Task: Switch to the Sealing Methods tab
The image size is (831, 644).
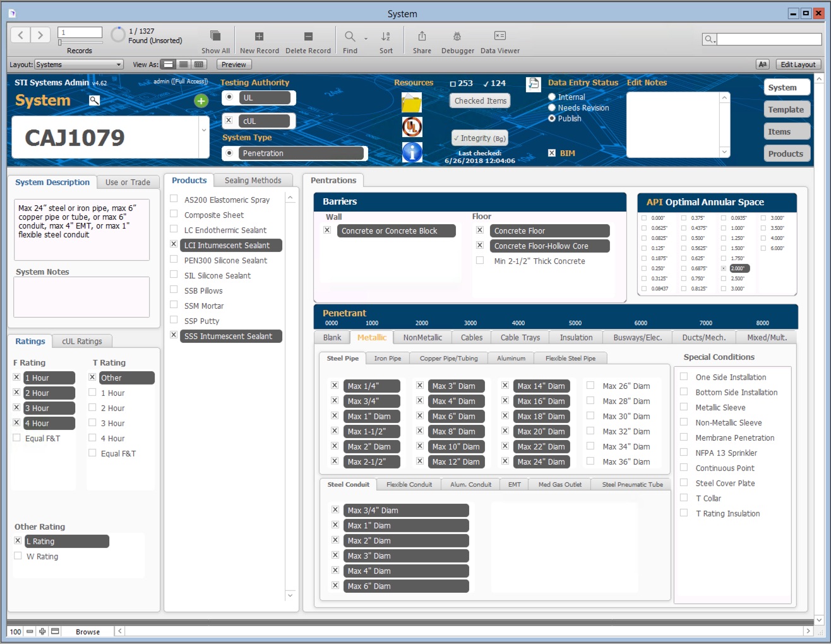Action: (253, 181)
